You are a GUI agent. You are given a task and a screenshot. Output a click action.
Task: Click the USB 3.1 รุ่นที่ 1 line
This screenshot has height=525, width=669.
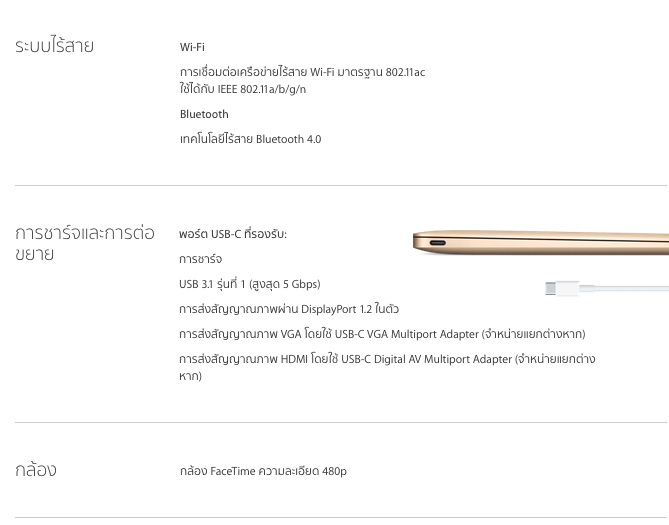point(249,284)
